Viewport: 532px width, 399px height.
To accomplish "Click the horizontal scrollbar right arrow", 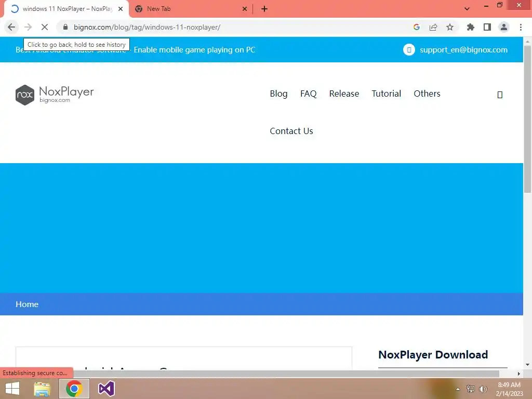I will point(519,374).
